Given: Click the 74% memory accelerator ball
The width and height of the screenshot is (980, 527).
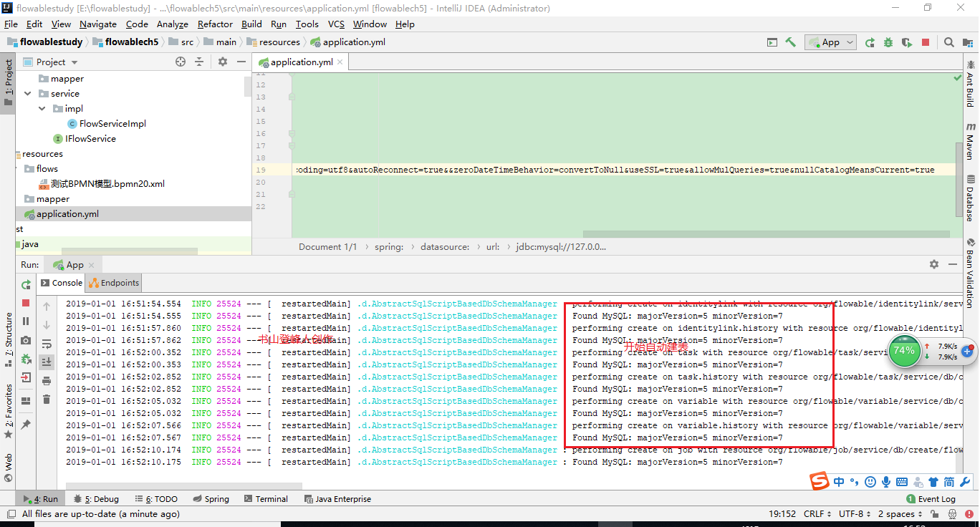Looking at the screenshot, I should coord(904,351).
